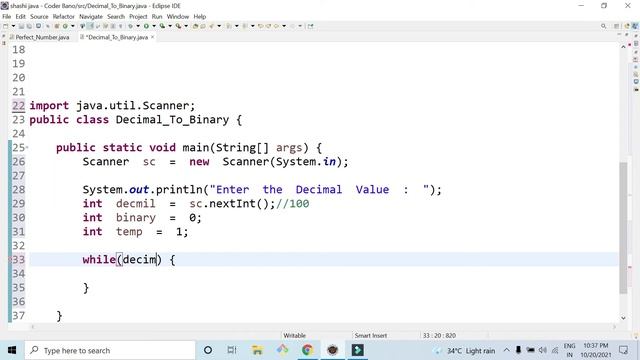Viewport: 640px width, 360px height.
Task: Click the Pin Editor icon at toolbar end
Action: [310, 26]
